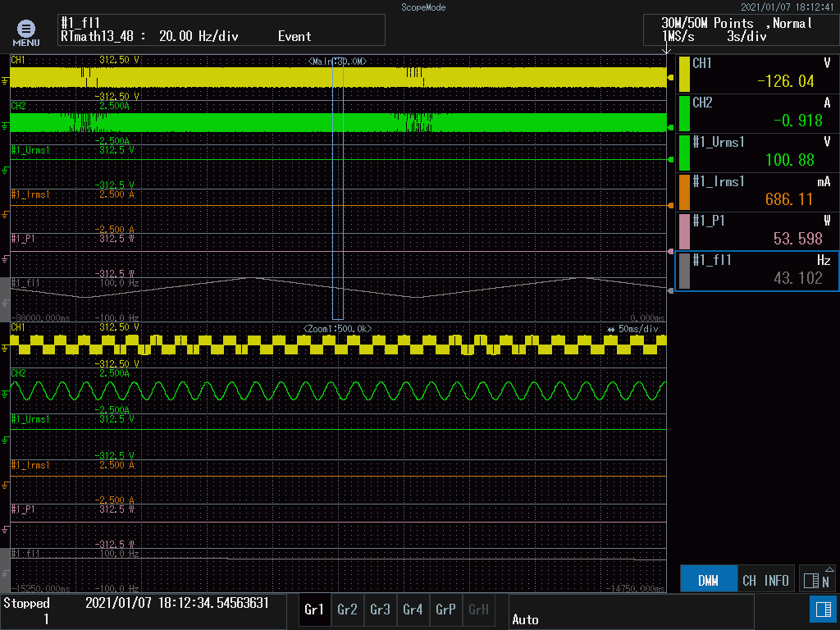Select the #1_P1 power readout tile
Image resolution: width=840 pixels, height=630 pixels.
click(756, 231)
